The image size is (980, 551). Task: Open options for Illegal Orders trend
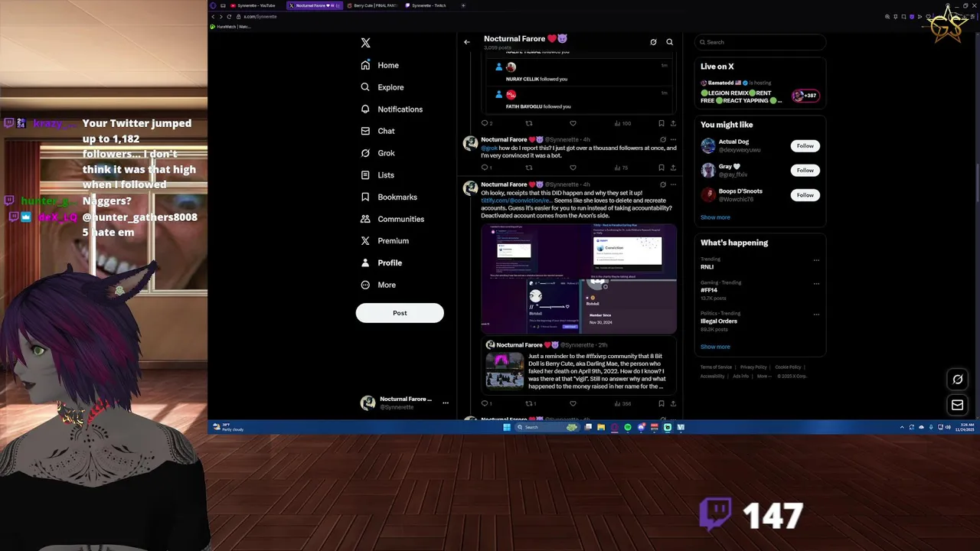point(816,314)
